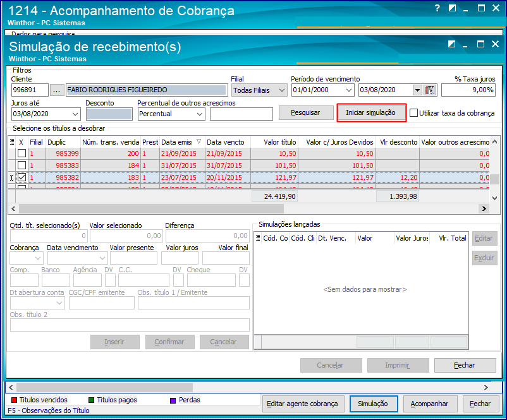Click the Cheque number field
Image resolution: width=507 pixels, height=420 pixels.
point(211,280)
